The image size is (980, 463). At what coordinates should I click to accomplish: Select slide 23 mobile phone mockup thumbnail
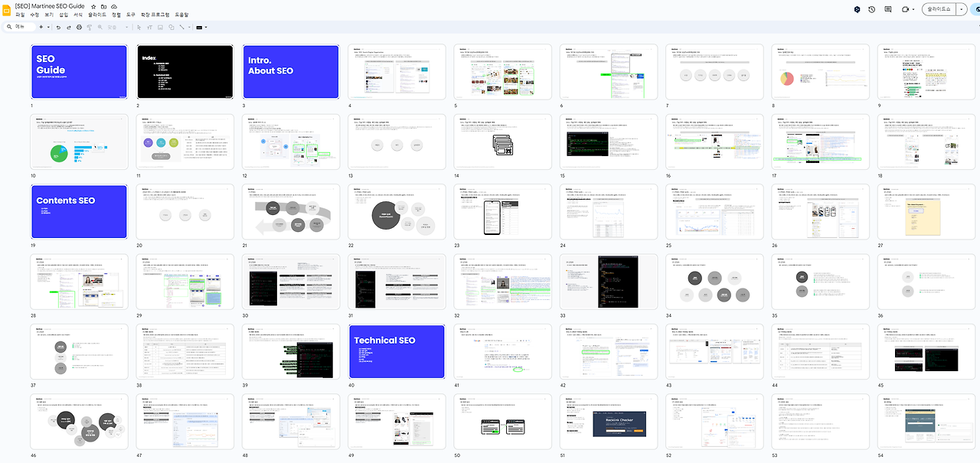(x=501, y=211)
